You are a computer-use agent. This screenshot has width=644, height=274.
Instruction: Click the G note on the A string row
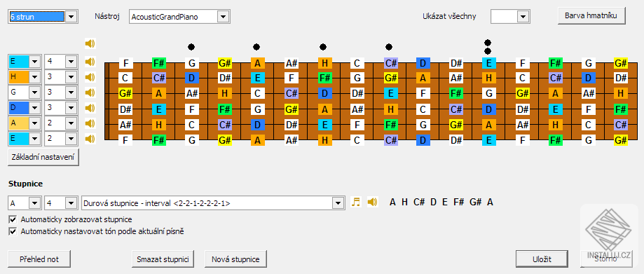[423, 124]
